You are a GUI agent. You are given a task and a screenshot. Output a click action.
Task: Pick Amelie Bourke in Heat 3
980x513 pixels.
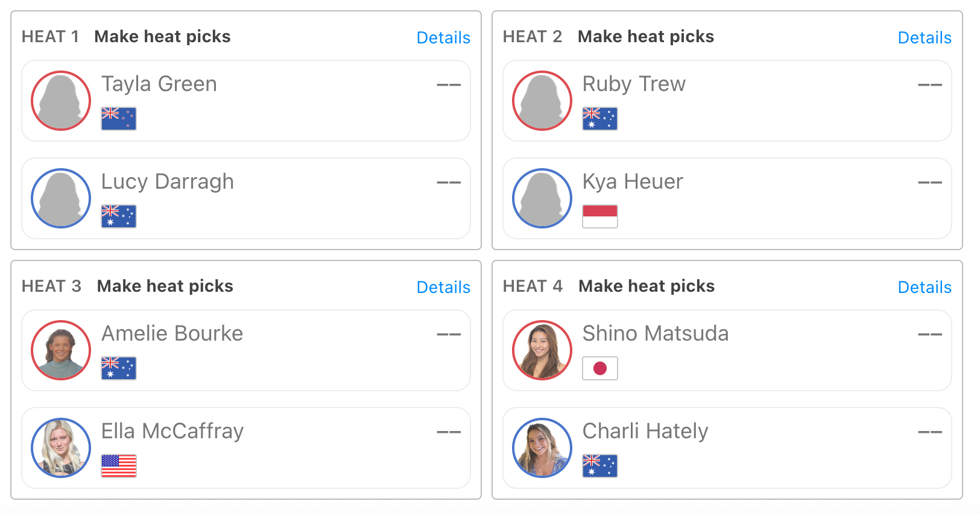tap(172, 333)
